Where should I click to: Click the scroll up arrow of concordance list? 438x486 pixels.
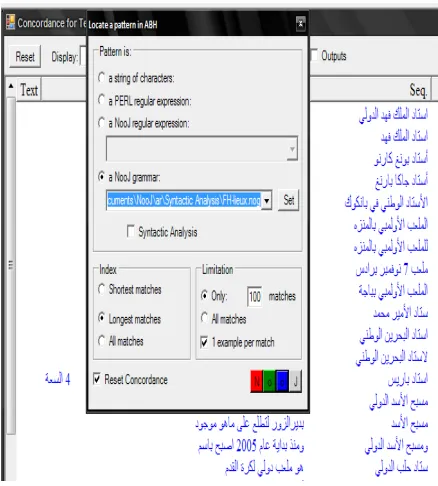pyautogui.click(x=11, y=86)
